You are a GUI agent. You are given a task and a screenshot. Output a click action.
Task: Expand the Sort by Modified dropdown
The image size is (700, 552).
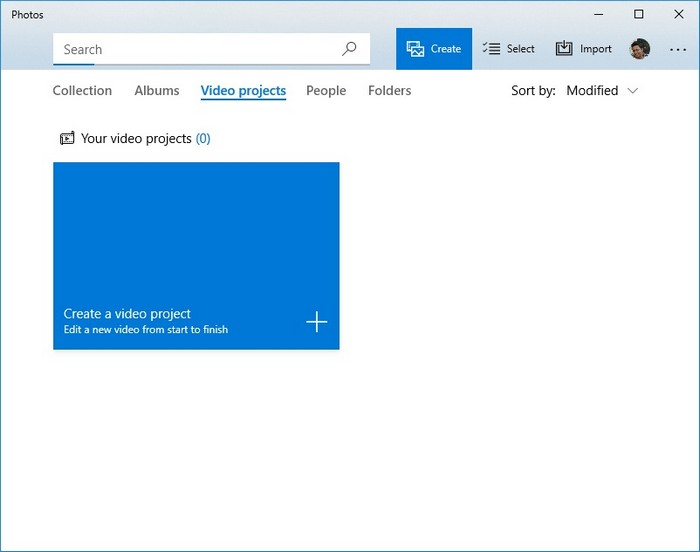pos(601,91)
